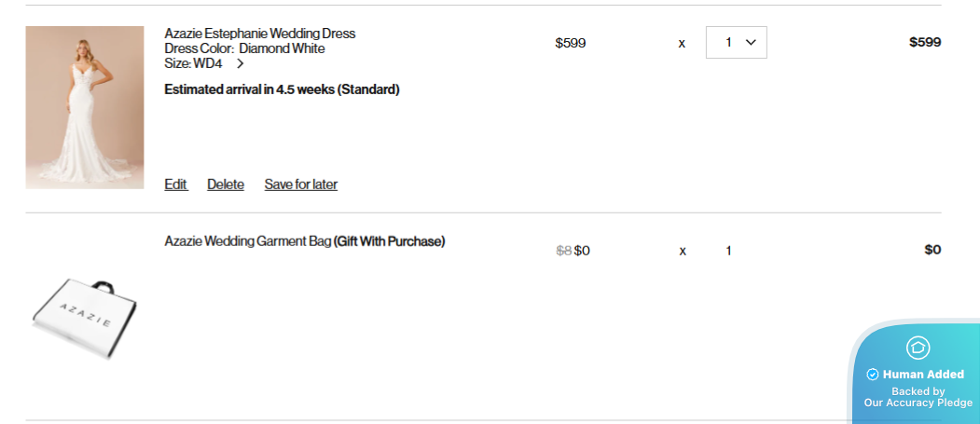This screenshot has width=980, height=424.
Task: Open the wedding dress product thumbnail
Action: (85, 107)
